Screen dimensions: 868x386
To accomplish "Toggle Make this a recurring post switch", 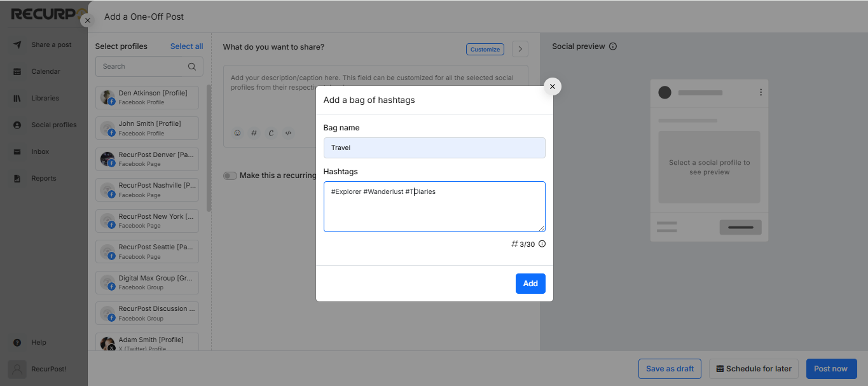I will (x=230, y=176).
